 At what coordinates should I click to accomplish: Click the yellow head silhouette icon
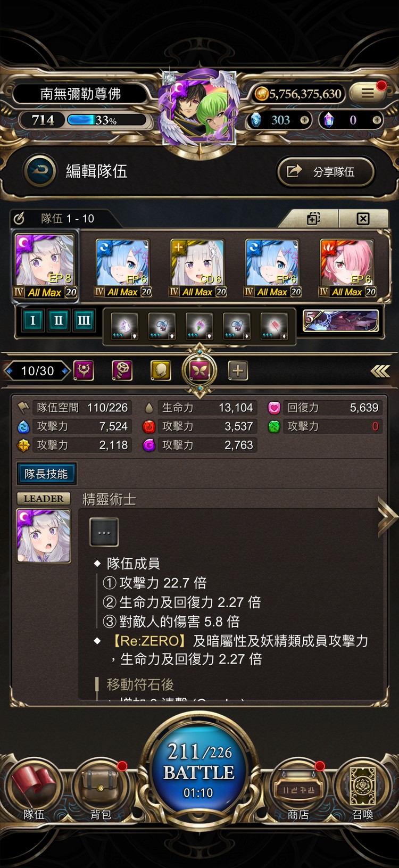click(x=161, y=370)
